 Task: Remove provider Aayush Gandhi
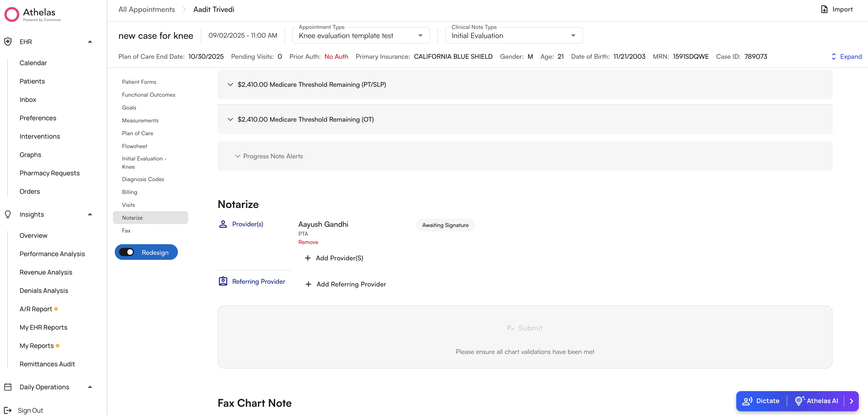[x=308, y=242]
